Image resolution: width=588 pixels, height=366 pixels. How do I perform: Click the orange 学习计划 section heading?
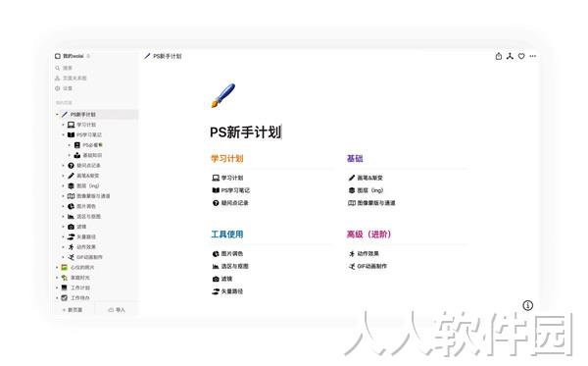click(x=227, y=159)
